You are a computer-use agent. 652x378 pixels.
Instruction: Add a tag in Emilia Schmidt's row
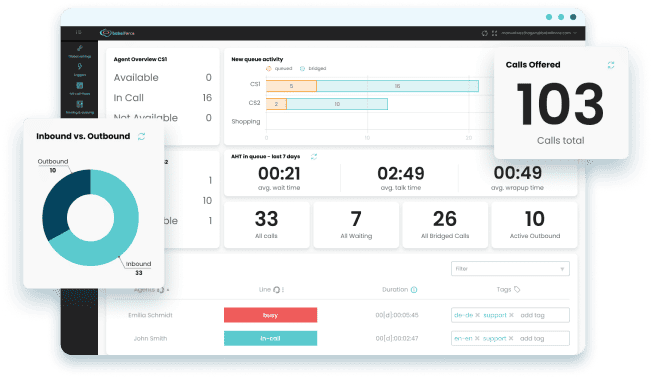coord(532,315)
